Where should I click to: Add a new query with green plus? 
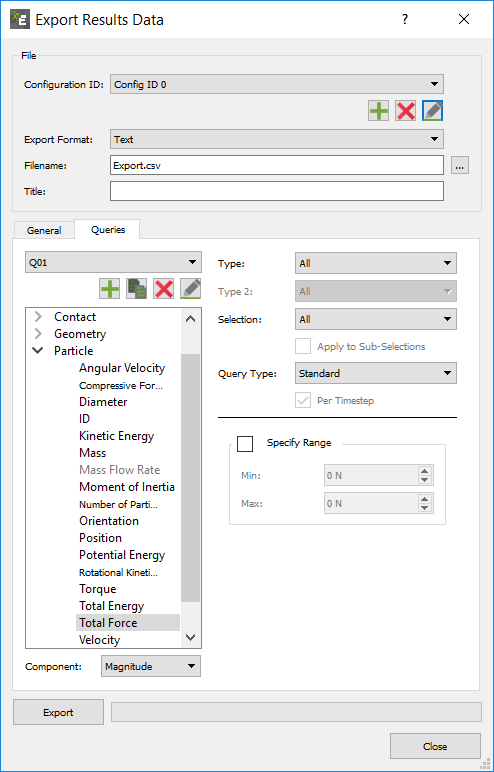[x=109, y=289]
